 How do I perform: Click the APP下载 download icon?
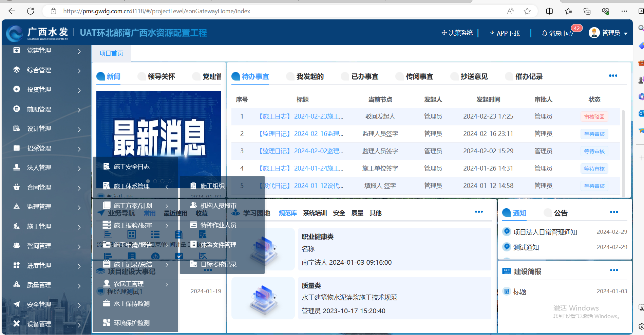492,33
